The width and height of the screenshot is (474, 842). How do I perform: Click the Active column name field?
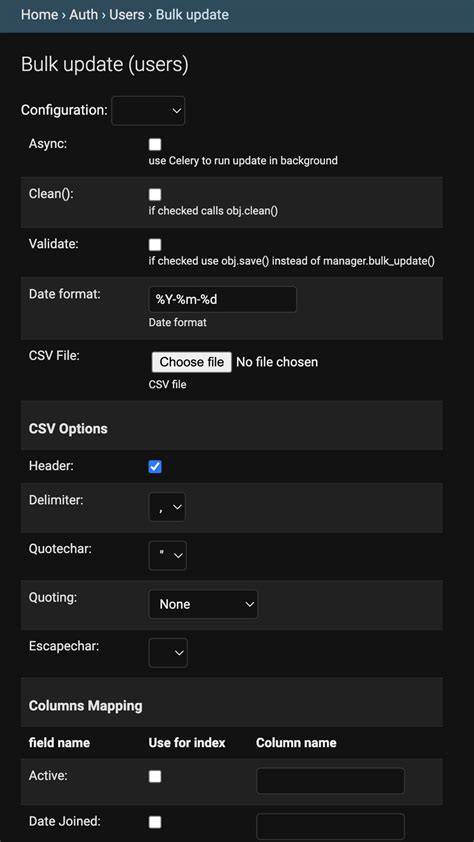330,781
